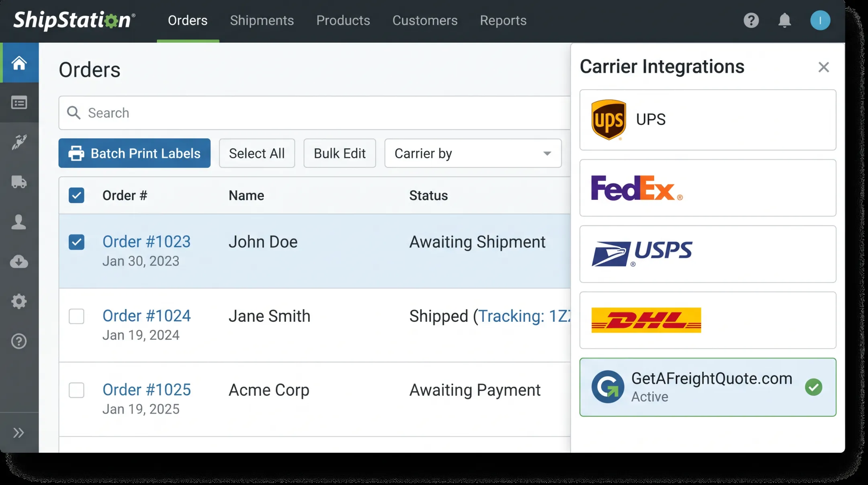Check the Order #1025 checkbox

click(x=76, y=390)
